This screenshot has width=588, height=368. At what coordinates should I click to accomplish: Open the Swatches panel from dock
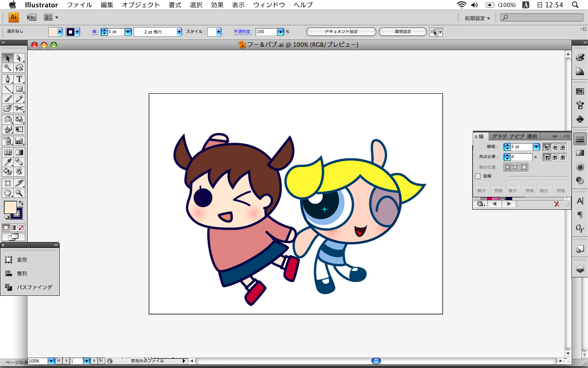[580, 92]
